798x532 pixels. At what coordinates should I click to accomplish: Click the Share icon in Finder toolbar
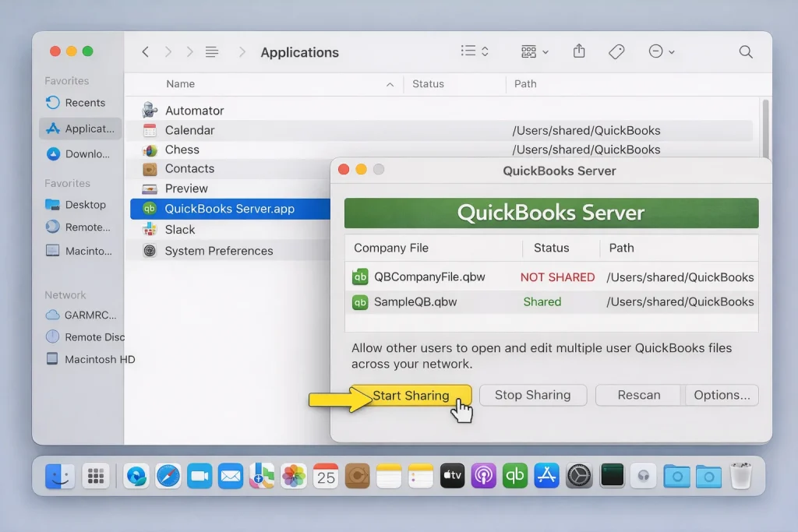pos(579,51)
